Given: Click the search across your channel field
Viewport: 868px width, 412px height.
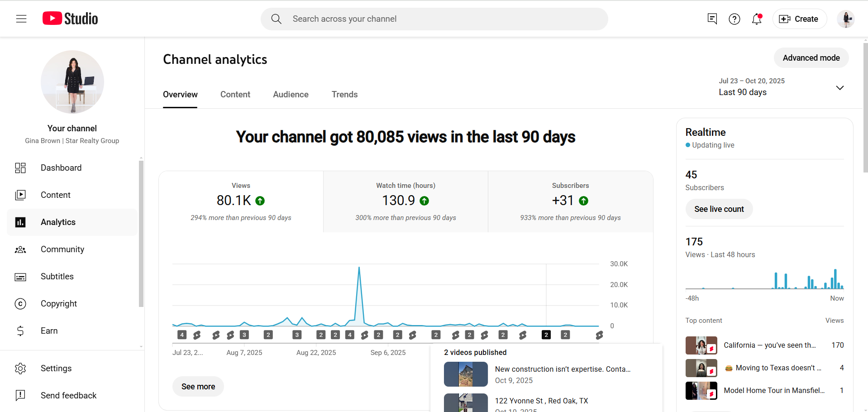Looking at the screenshot, I should click(434, 19).
